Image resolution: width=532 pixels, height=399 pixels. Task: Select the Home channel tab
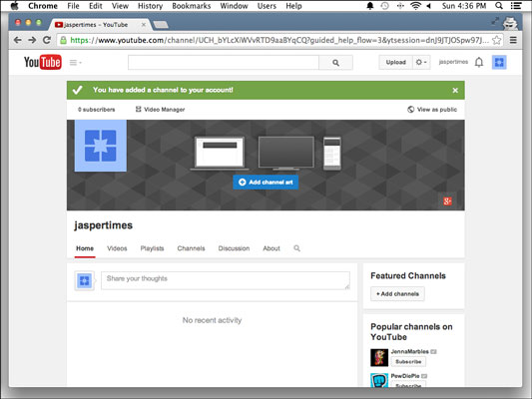[x=85, y=248]
